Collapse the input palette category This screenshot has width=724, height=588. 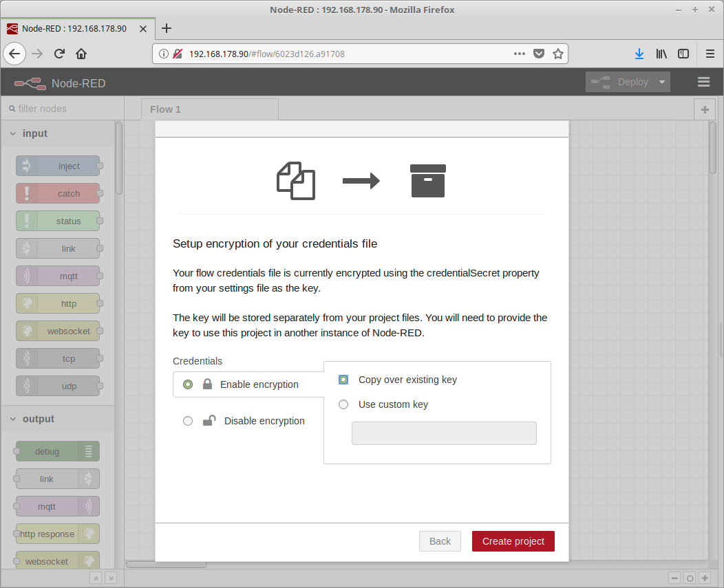tap(13, 133)
